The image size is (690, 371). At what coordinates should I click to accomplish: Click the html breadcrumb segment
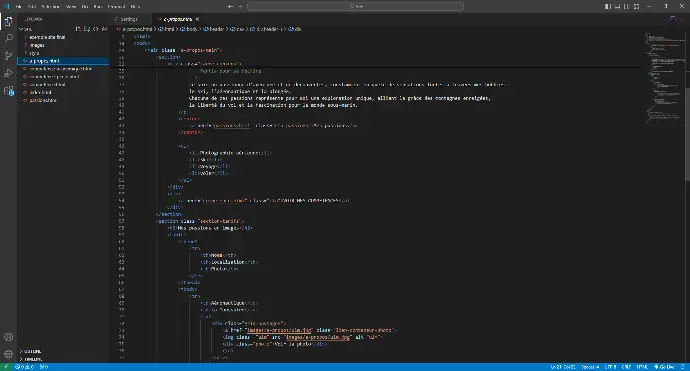tap(166, 29)
